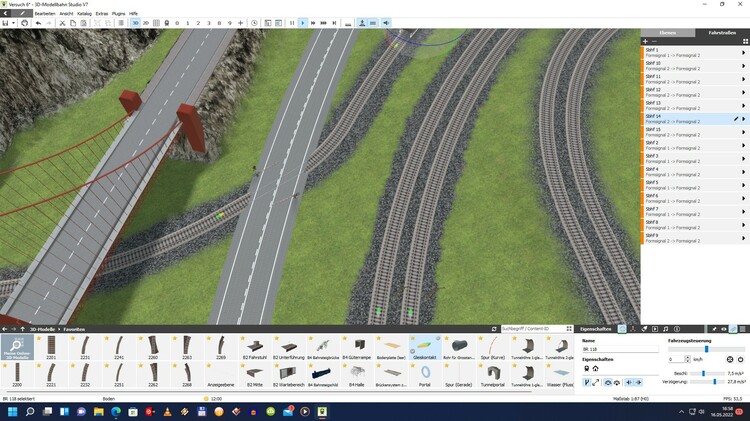Image resolution: width=750 pixels, height=421 pixels.
Task: Select the train camera view icon
Action: coord(166,23)
